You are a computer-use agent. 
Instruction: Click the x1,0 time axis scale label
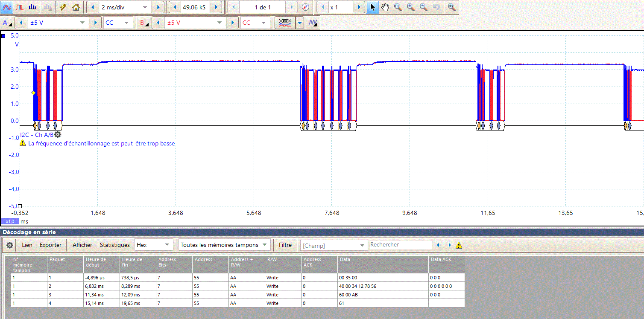point(10,221)
